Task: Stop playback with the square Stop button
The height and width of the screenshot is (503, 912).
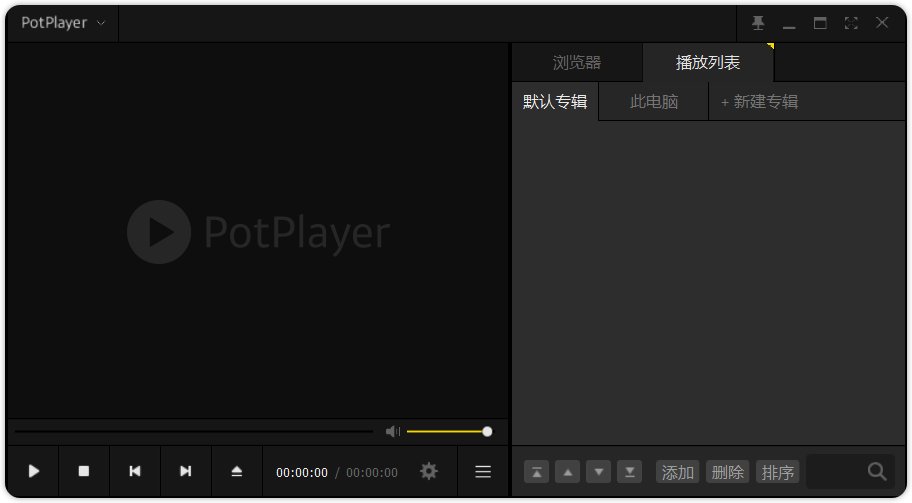Action: click(84, 472)
